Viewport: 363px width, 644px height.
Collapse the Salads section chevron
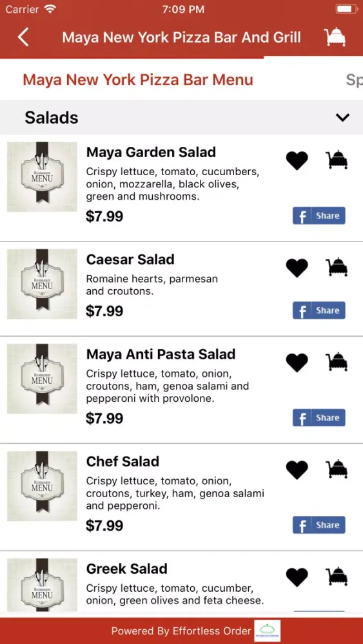[x=342, y=118]
